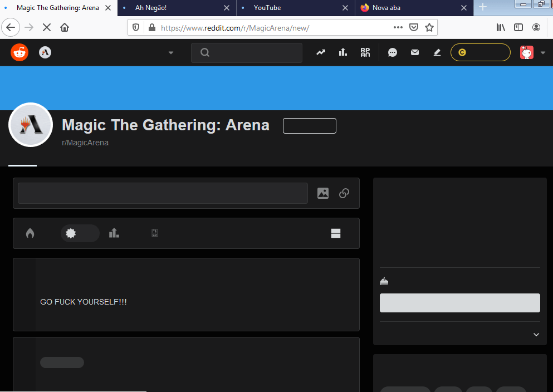The height and width of the screenshot is (392, 553).
Task: Bookmark this page star icon
Action: [x=429, y=27]
